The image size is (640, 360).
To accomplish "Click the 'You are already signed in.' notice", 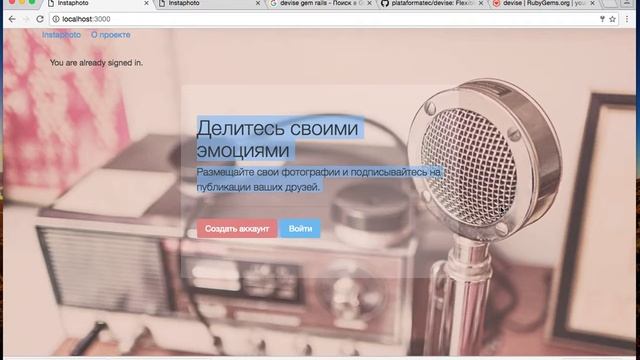I will tap(96, 63).
